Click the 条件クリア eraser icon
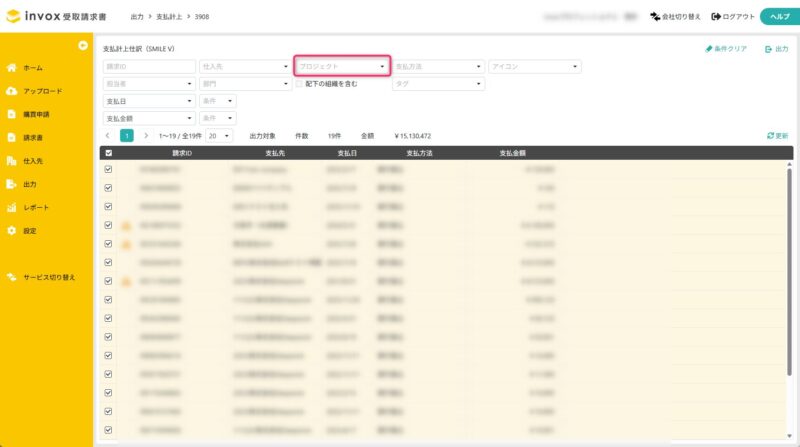The image size is (800, 447). [x=708, y=48]
